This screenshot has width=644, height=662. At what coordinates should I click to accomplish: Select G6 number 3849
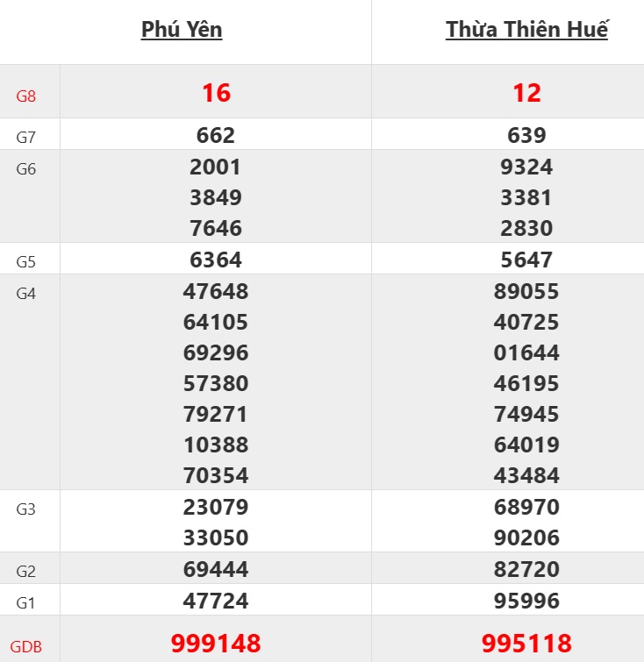(x=216, y=198)
